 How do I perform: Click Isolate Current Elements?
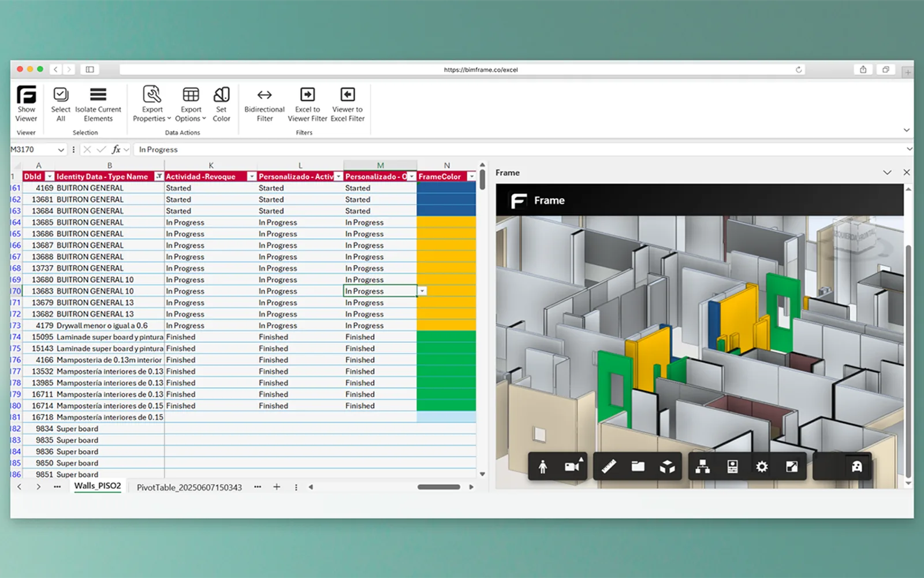coord(98,104)
